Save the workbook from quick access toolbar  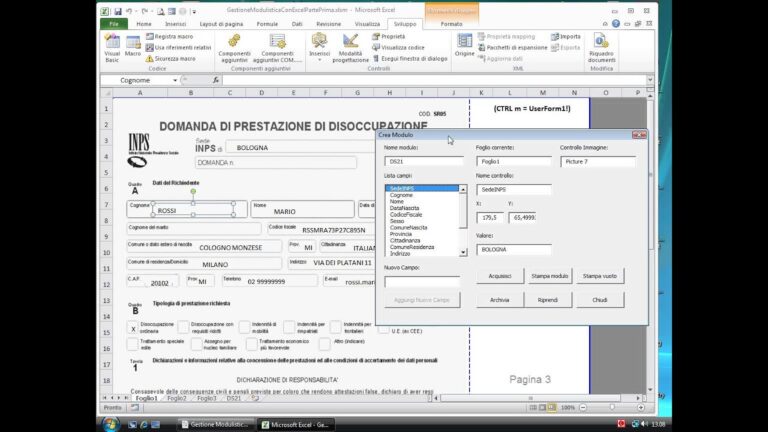(x=118, y=11)
